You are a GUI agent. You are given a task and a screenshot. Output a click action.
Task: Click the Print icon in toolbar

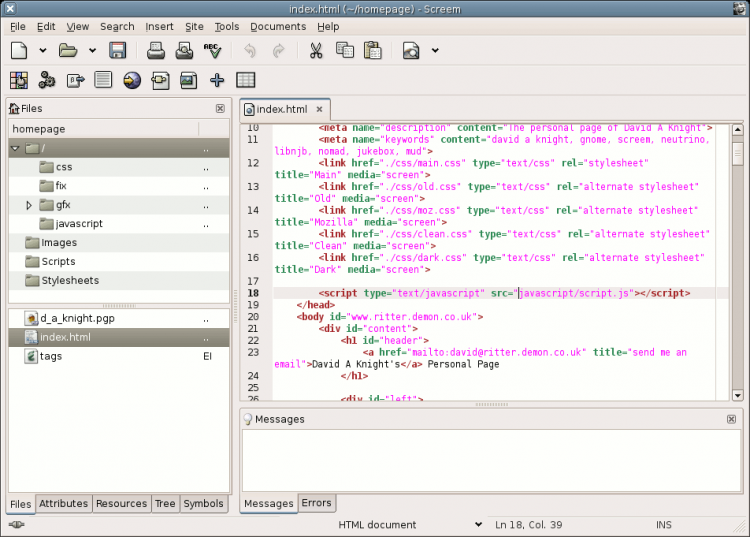tap(158, 50)
